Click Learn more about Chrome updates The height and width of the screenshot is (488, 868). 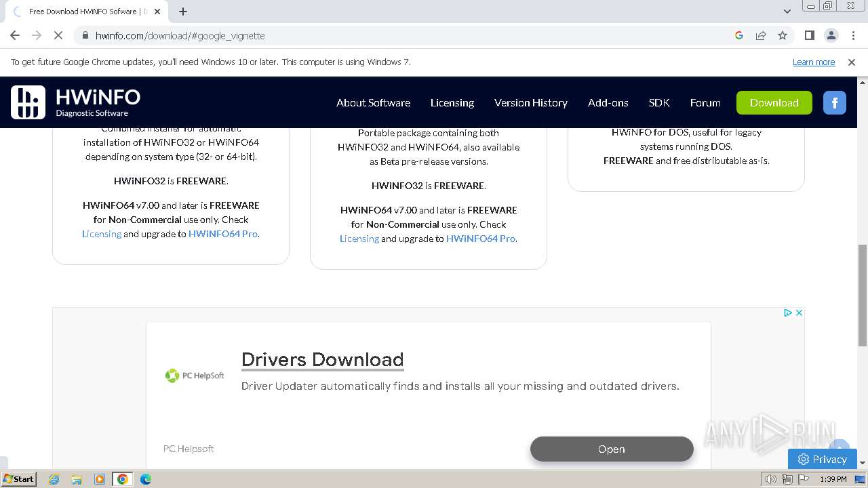click(814, 62)
